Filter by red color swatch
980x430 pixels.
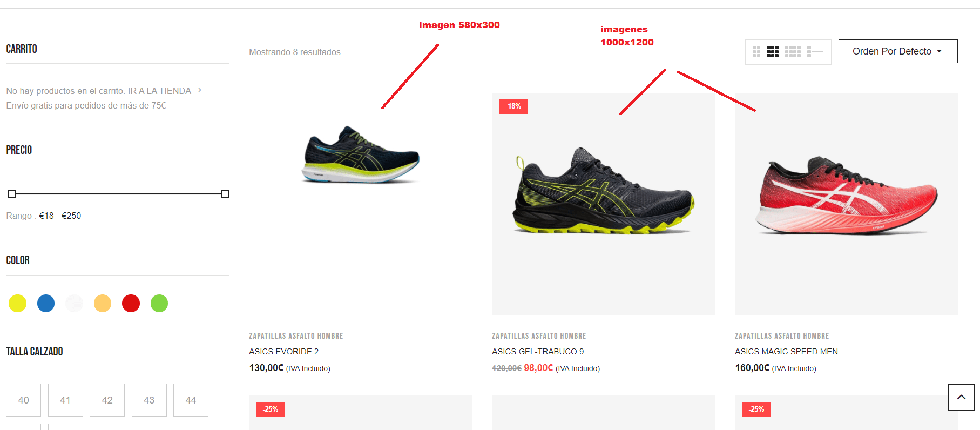131,304
